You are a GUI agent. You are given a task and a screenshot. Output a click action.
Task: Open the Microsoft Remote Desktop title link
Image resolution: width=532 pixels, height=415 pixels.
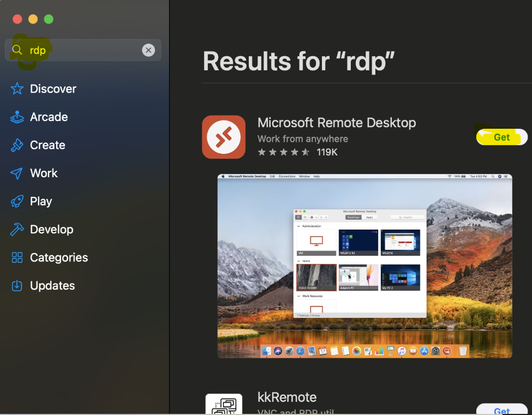click(337, 123)
